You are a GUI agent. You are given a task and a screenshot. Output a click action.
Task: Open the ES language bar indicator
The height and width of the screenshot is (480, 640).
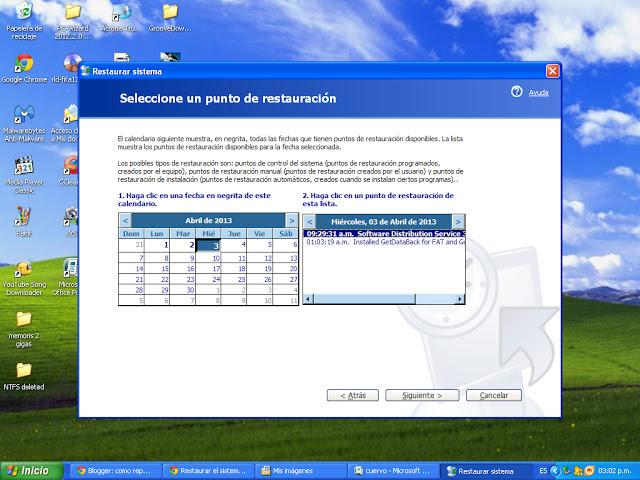click(x=543, y=471)
